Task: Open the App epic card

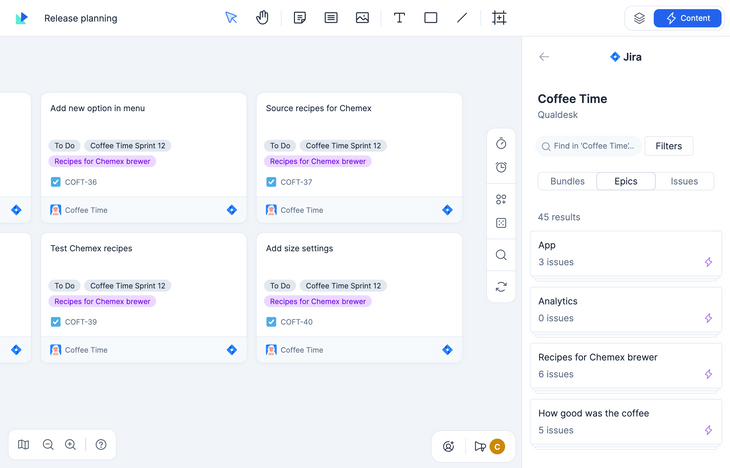Action: [x=626, y=253]
